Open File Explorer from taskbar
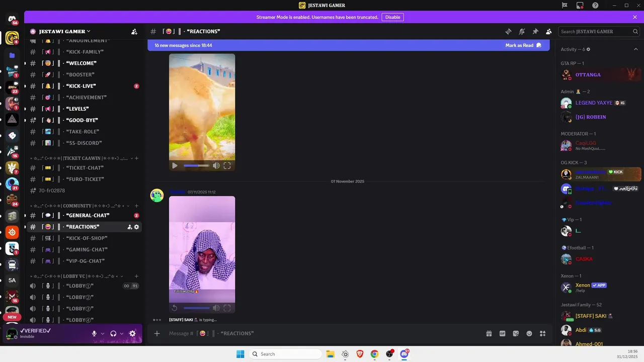Image resolution: width=644 pixels, height=362 pixels. click(330, 354)
